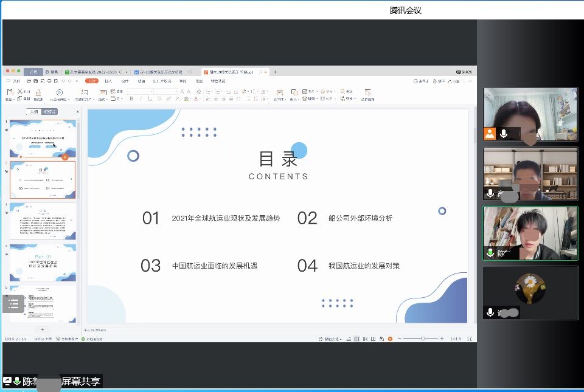The height and width of the screenshot is (392, 584).
Task: Toggle the fourth participant's microphone icon
Action: [490, 312]
